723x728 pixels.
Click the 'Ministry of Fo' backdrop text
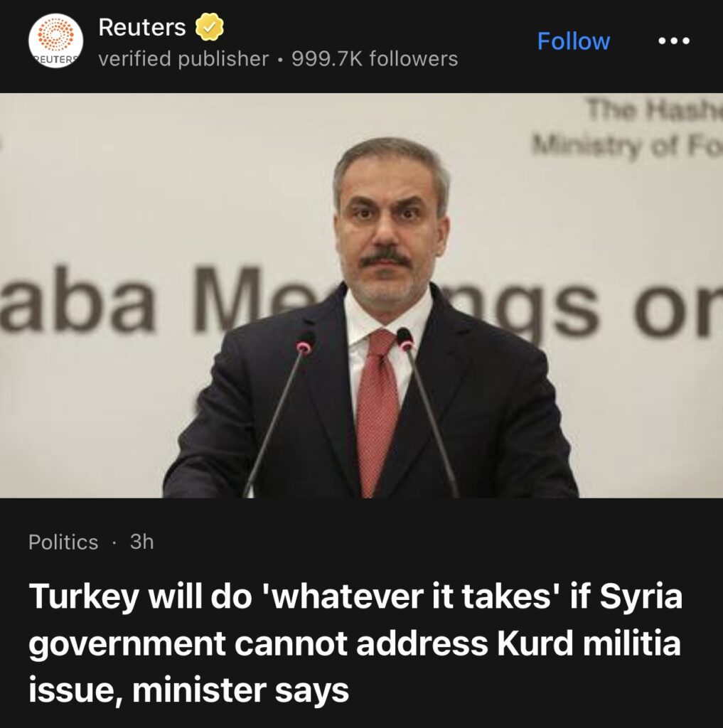coord(627,146)
